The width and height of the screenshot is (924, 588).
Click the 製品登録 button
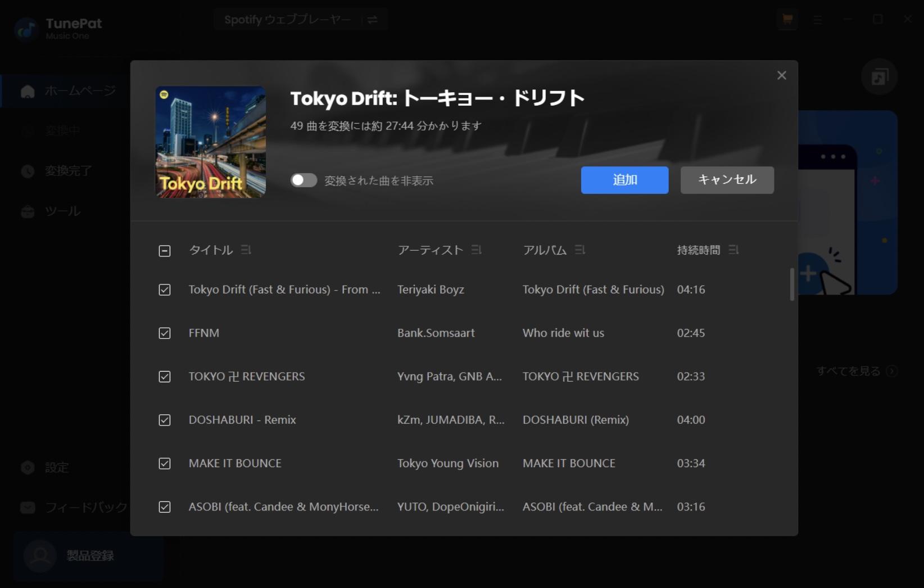click(88, 556)
